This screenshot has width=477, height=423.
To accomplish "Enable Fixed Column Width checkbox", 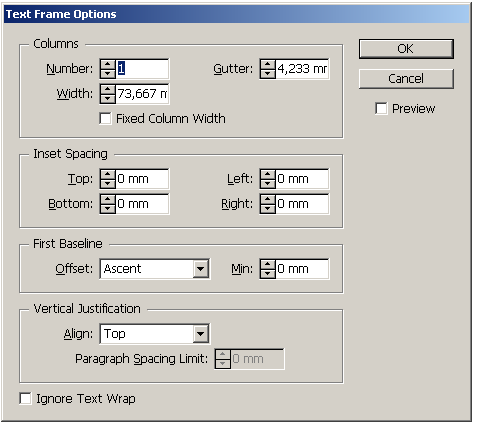I will (105, 119).
